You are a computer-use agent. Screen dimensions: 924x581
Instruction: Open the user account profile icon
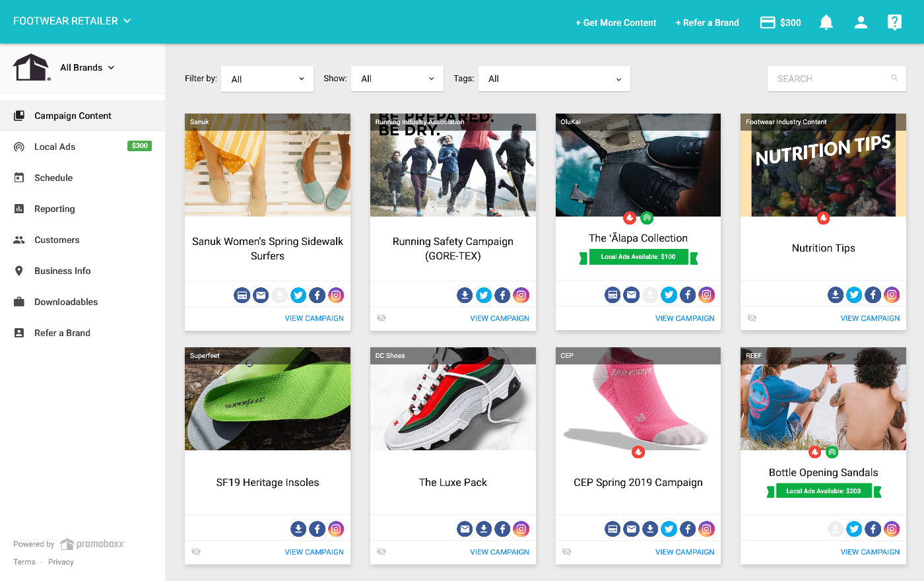(861, 22)
